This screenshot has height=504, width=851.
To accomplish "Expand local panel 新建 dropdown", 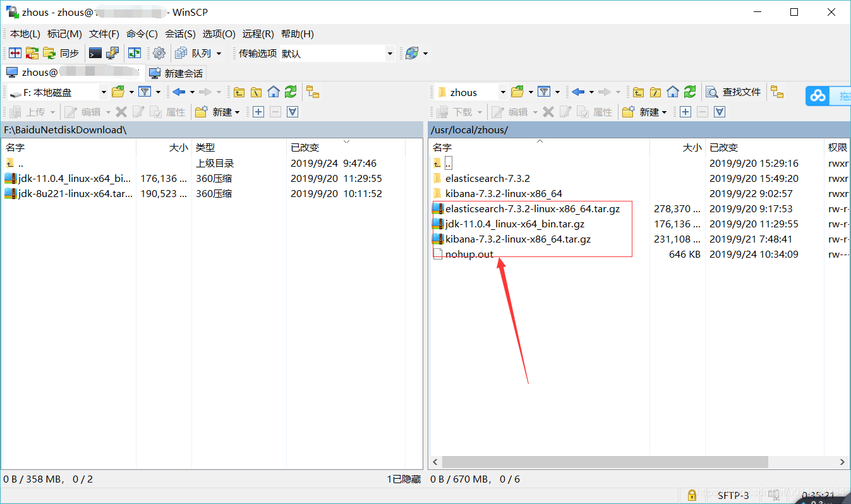I will pos(238,112).
